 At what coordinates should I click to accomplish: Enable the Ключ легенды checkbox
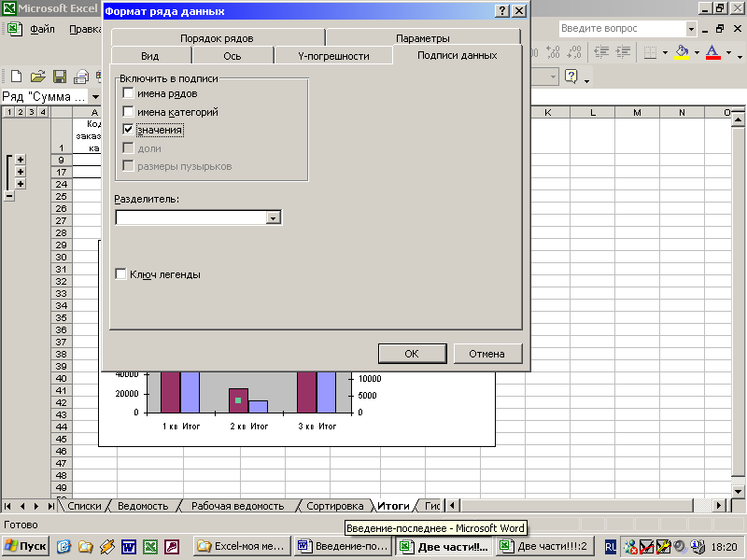(121, 274)
